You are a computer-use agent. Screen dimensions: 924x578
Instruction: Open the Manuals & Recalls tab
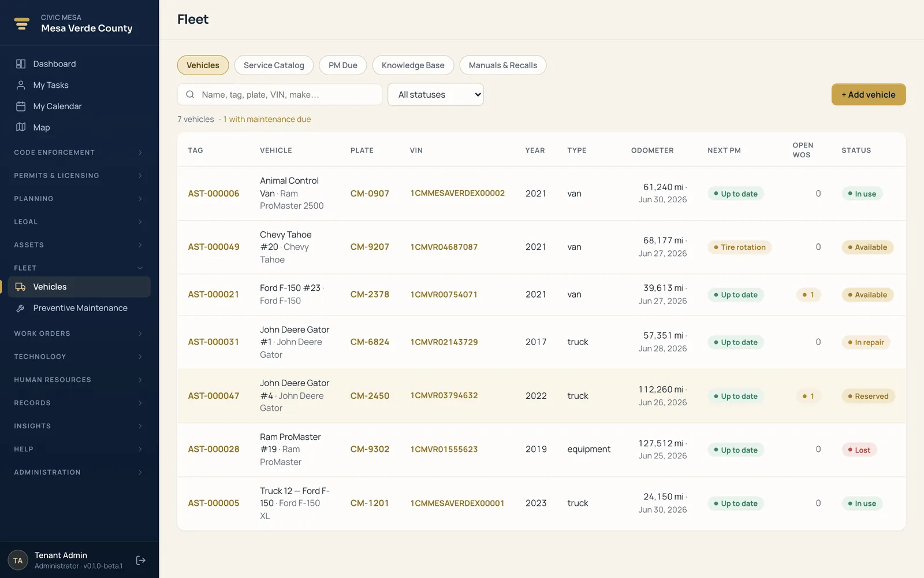[x=503, y=65]
